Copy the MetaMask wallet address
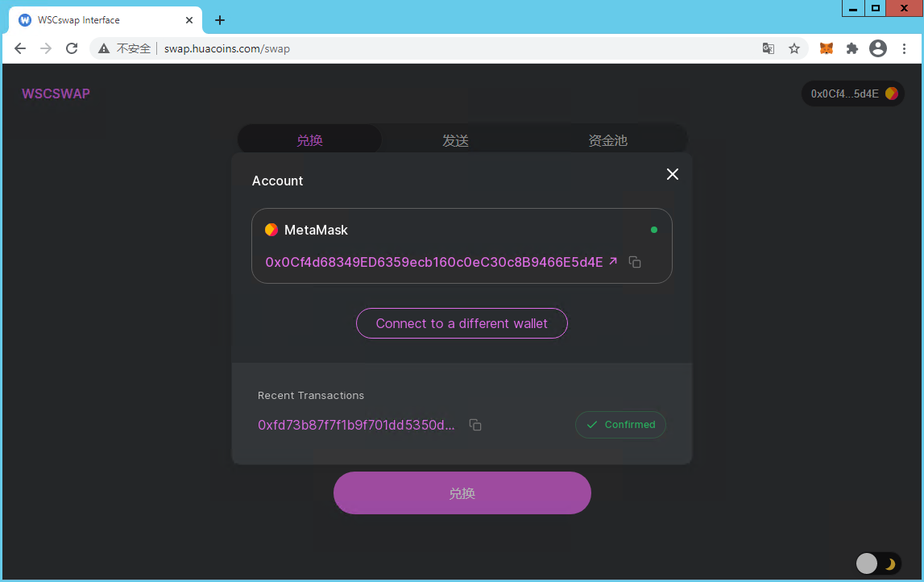Screen dimensions: 924x582 (635, 262)
